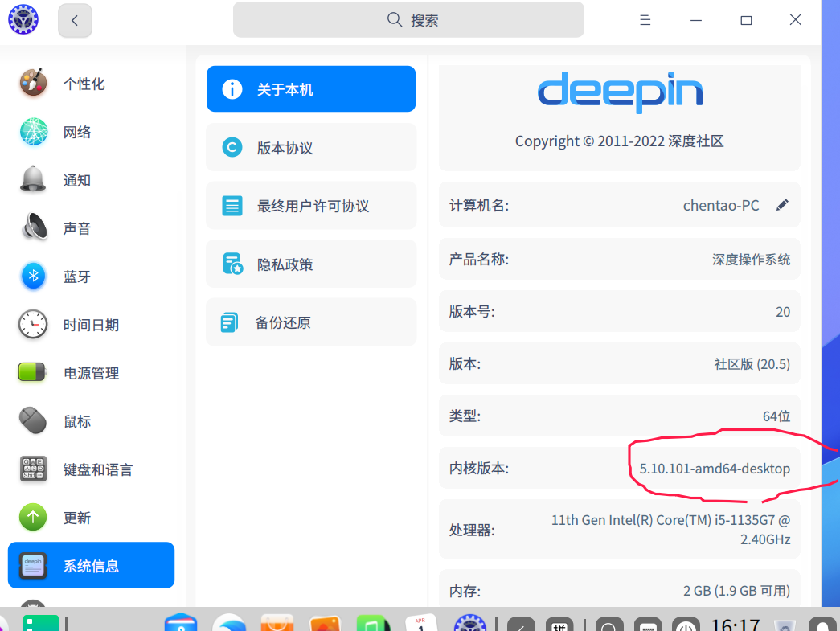This screenshot has height=631, width=840.
Task: Open 网络 network globe icon
Action: coord(33,131)
